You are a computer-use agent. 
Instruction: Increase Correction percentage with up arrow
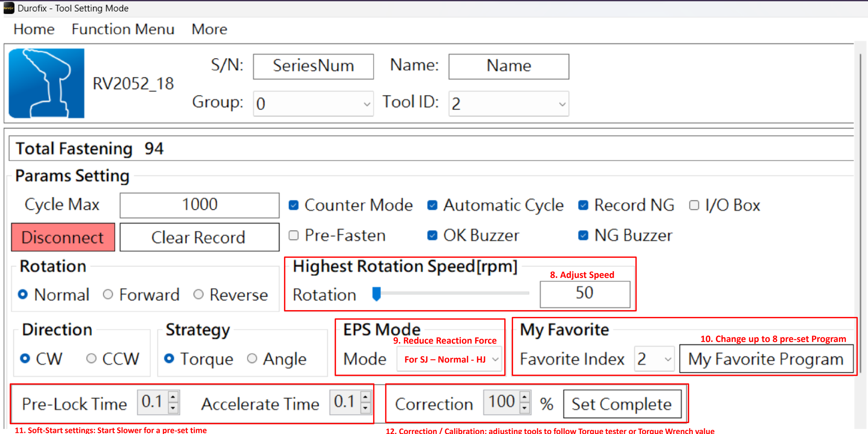(x=524, y=397)
